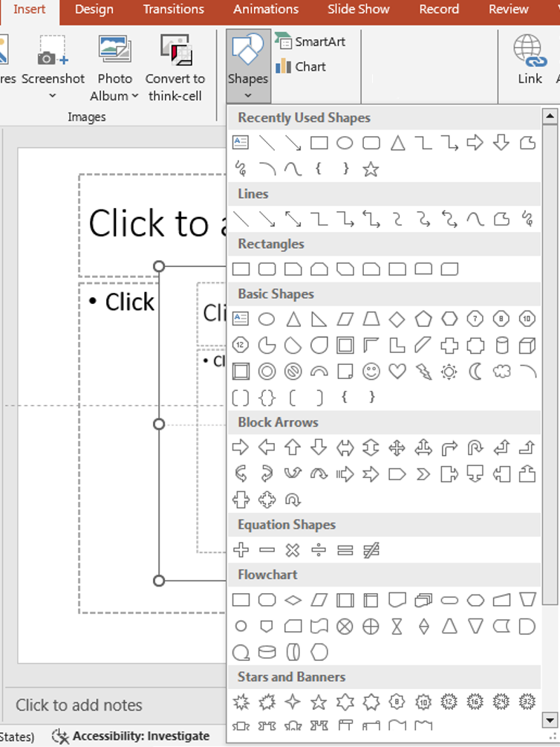This screenshot has height=747, width=560.
Task: Select the Quad Arrow in Block Arrows
Action: [397, 447]
